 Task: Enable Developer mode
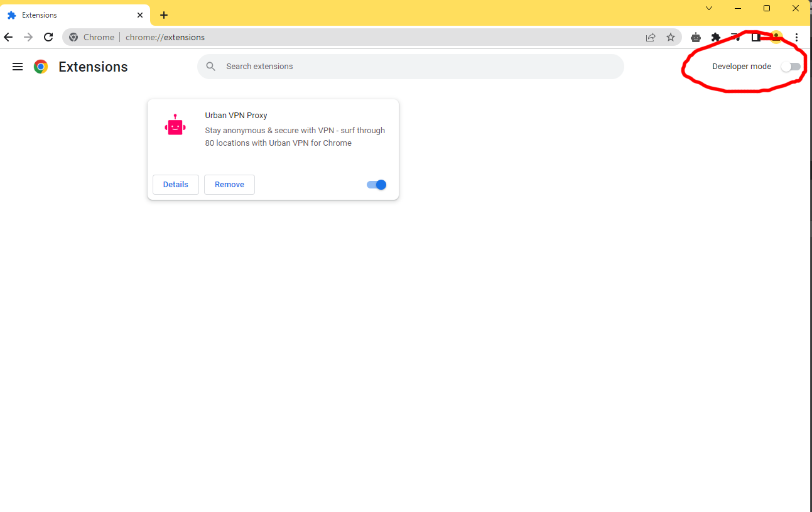coord(790,66)
